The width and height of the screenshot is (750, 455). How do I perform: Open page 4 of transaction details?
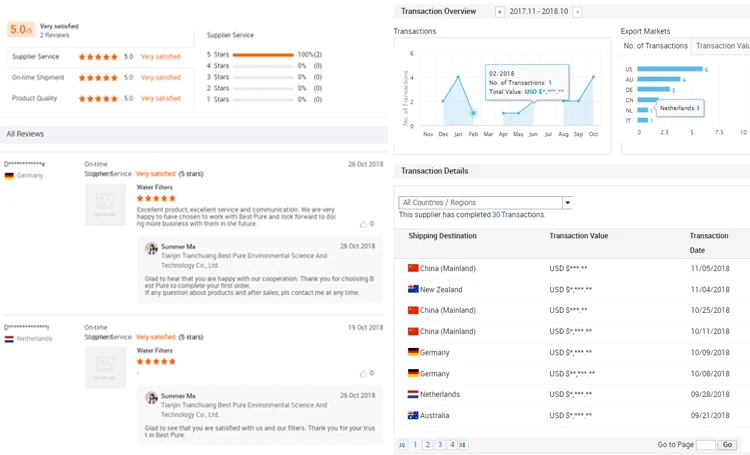pos(451,445)
